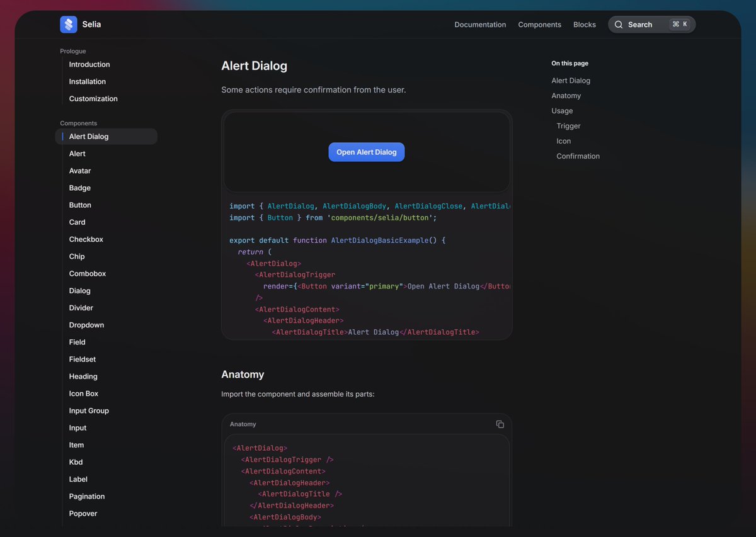Select Button in the sidebar
This screenshot has height=537, width=756.
80,205
